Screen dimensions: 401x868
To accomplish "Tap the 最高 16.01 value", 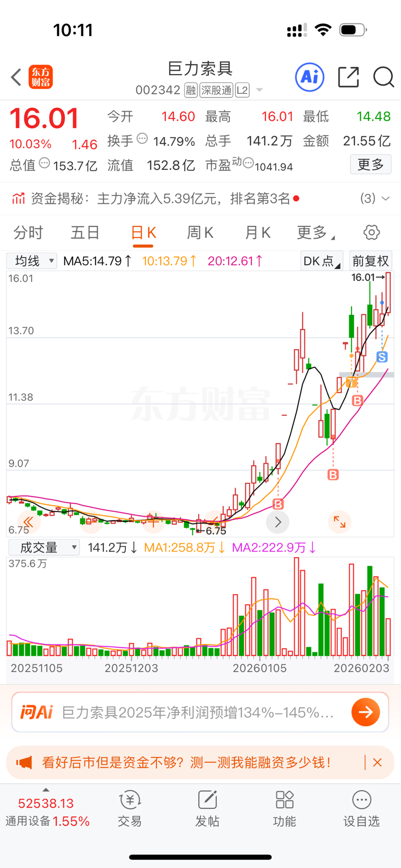I will point(277,116).
